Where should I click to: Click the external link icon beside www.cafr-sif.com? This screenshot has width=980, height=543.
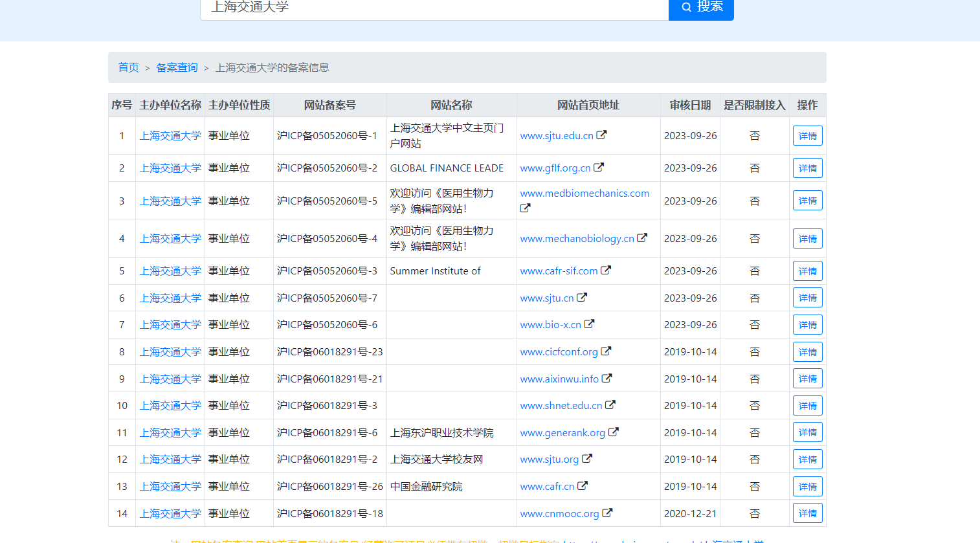click(x=606, y=271)
